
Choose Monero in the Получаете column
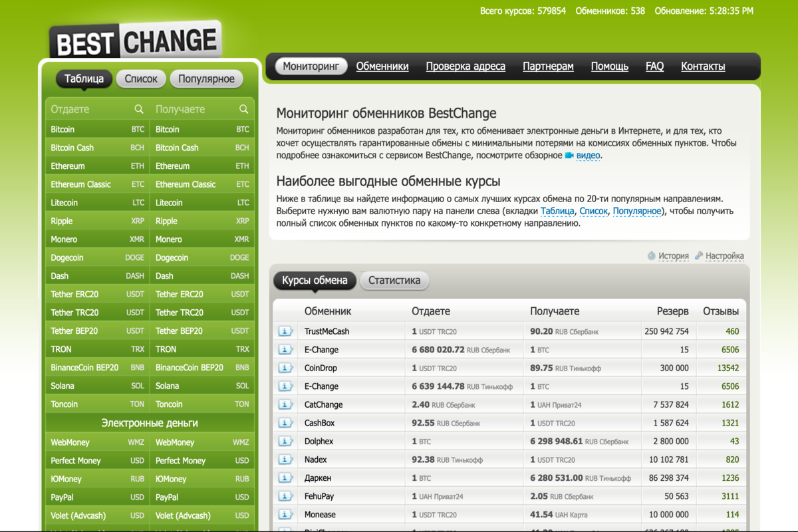(202, 239)
